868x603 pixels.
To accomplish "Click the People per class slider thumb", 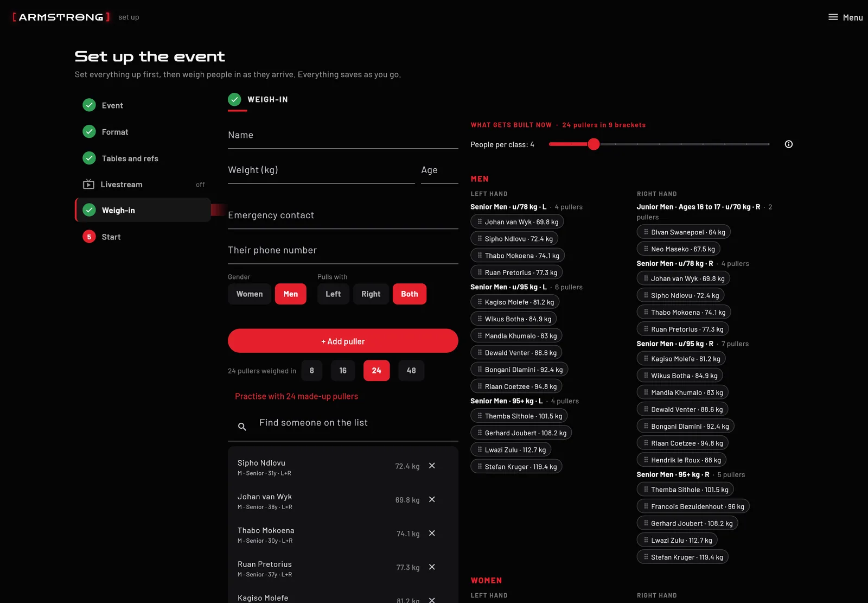I will point(594,144).
